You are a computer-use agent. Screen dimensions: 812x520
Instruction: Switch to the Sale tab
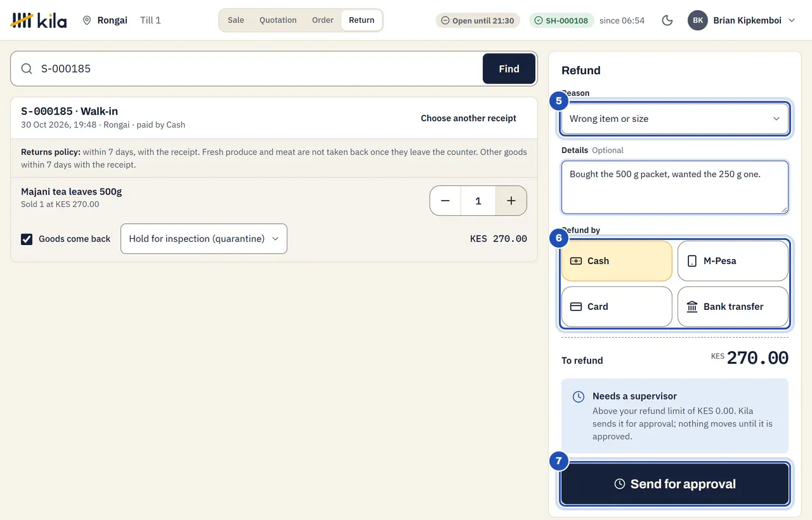point(236,20)
